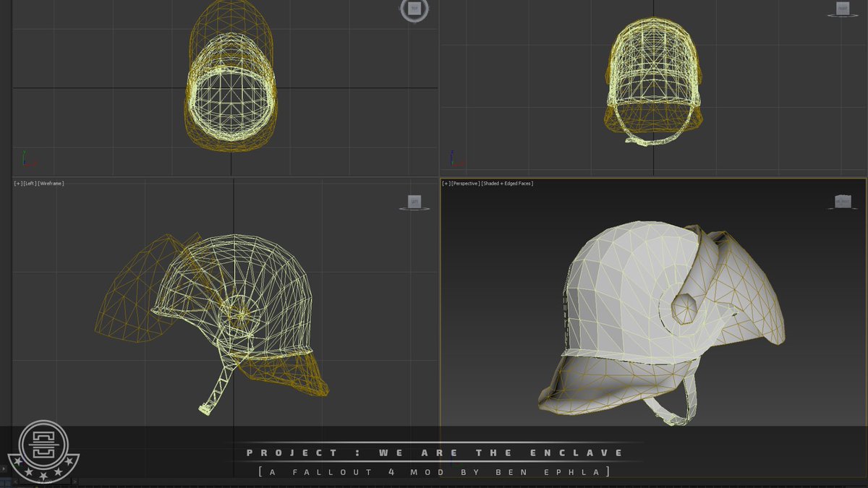This screenshot has height=488, width=868.
Task: Open the [+] menu of the Left viewport
Action: [x=17, y=184]
